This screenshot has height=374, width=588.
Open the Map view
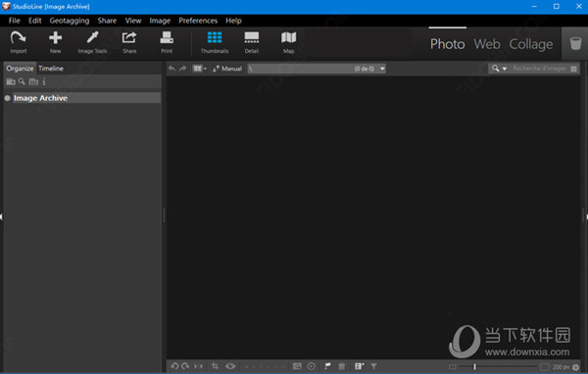[x=288, y=42]
